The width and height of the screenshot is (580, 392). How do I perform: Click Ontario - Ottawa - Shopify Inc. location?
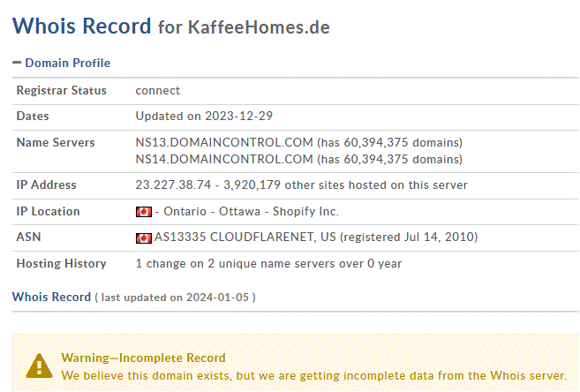[252, 211]
